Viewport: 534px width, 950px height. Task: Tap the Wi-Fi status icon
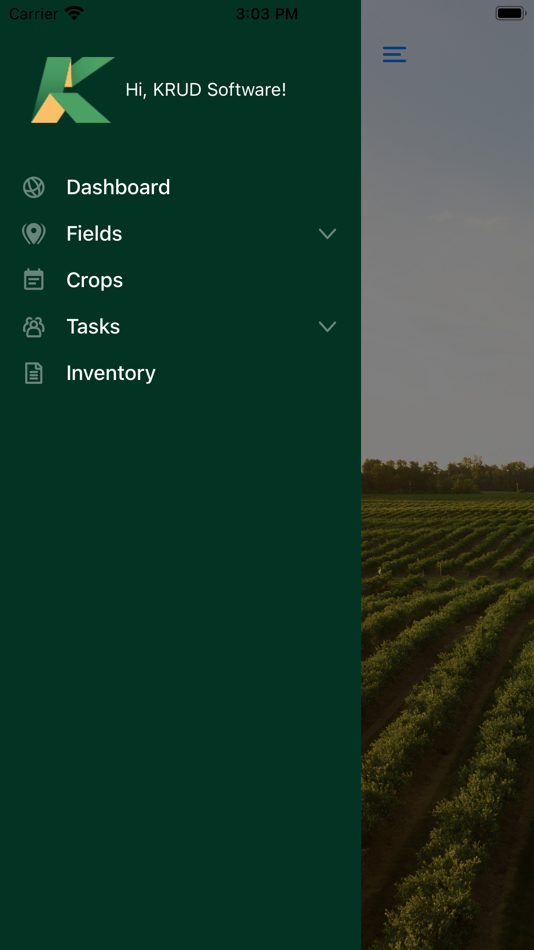[75, 13]
